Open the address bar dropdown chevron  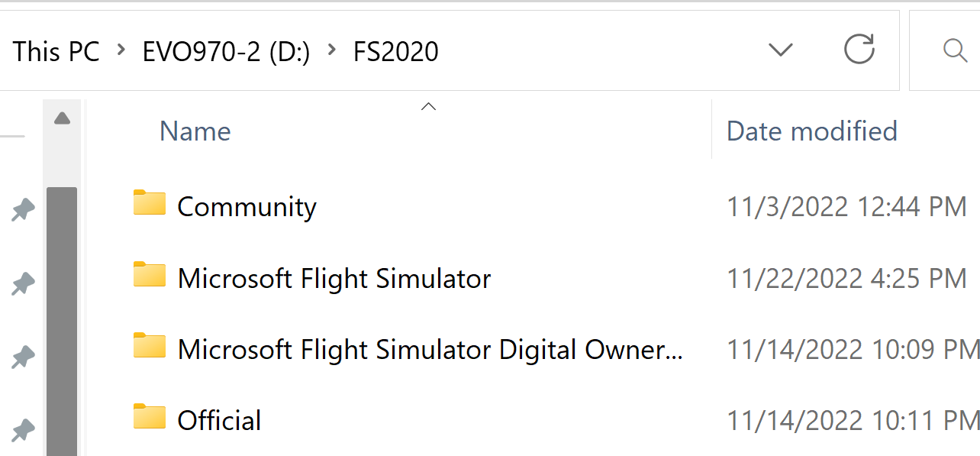point(781,49)
